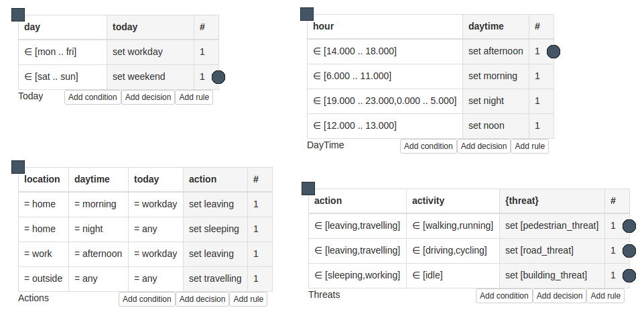Image resolution: width=644 pixels, height=316 pixels.
Task: Click the round marker beside building_threat rule
Action: pyautogui.click(x=629, y=275)
